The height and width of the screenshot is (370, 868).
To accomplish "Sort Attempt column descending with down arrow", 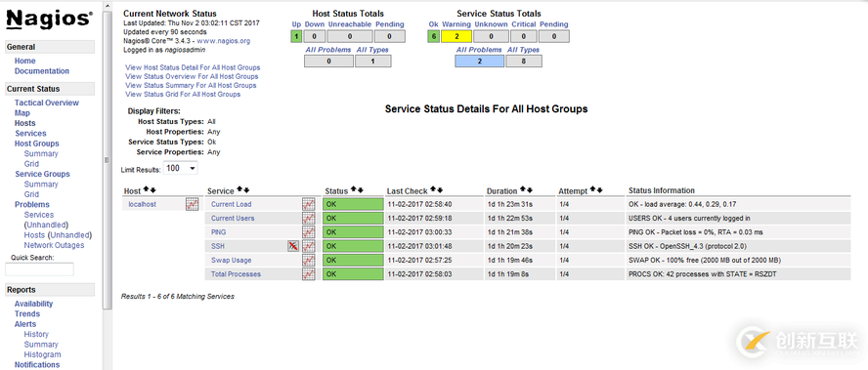I will point(599,189).
